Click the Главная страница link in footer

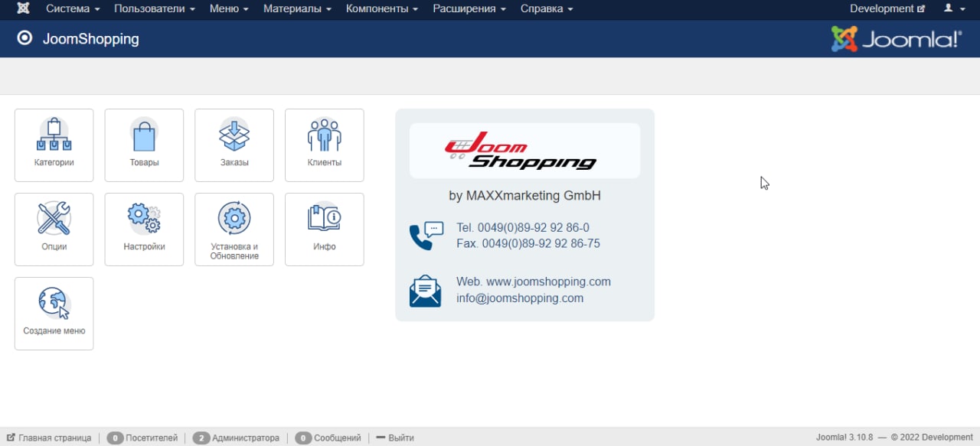50,438
